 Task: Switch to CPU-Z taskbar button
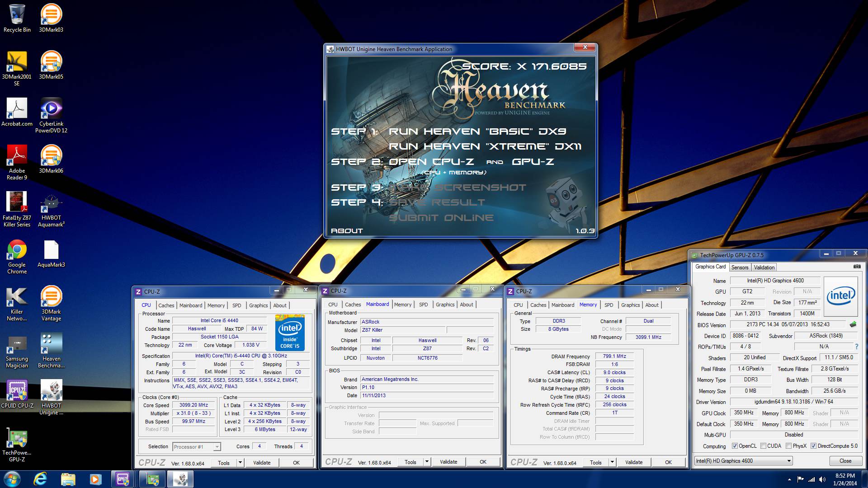[x=123, y=479]
